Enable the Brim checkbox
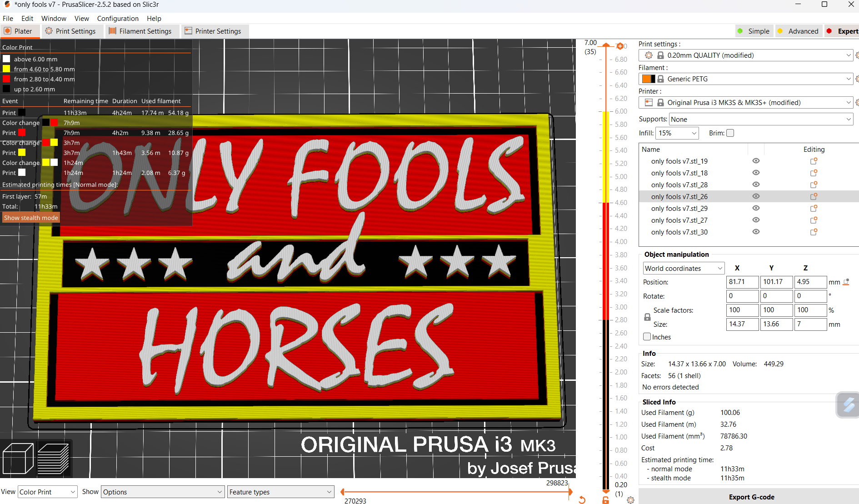This screenshot has width=859, height=504. 730,133
